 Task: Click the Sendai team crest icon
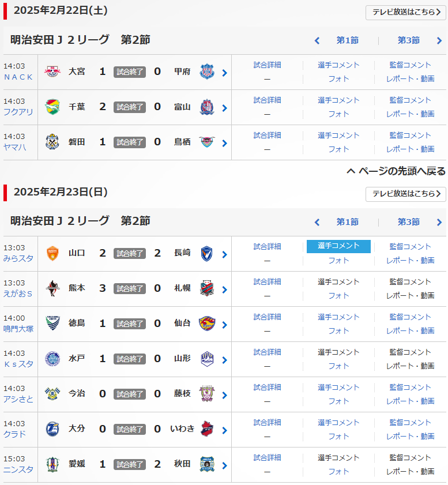coord(206,324)
